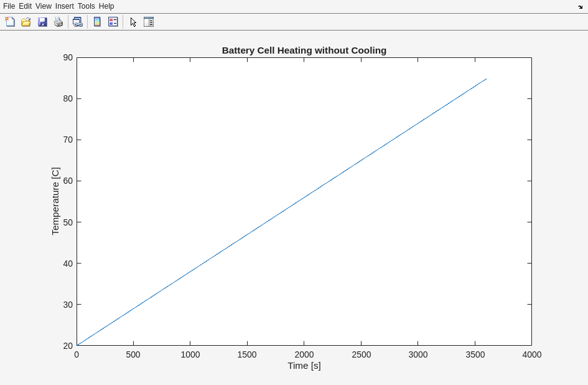Screen dimensions: 588x385
Task: Click the 'Temperature [C]' y-axis label
Action: pos(55,201)
